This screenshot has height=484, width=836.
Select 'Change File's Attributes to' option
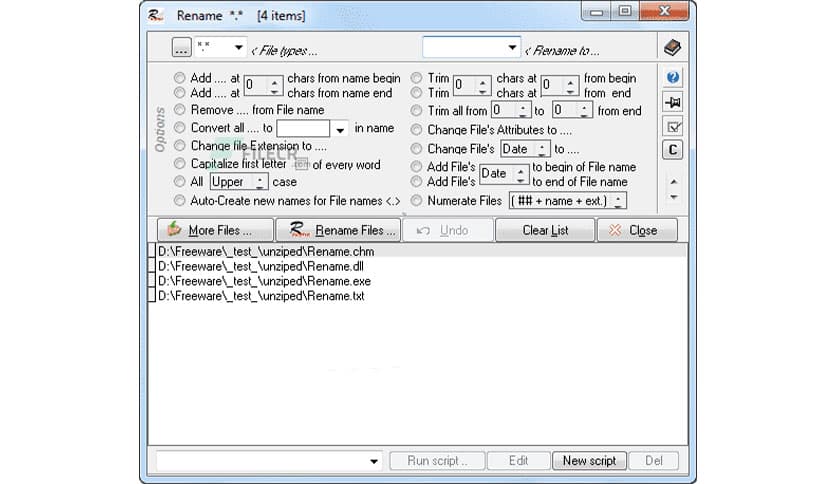click(416, 130)
